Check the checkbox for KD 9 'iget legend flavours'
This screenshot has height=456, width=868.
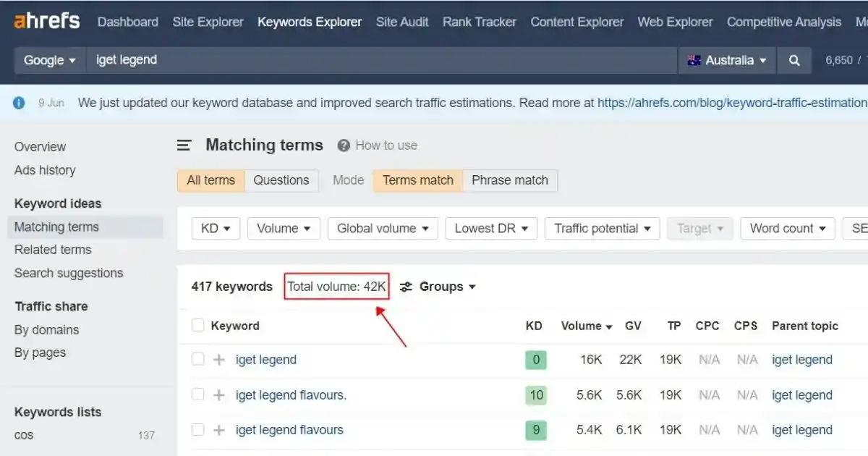[x=197, y=430]
